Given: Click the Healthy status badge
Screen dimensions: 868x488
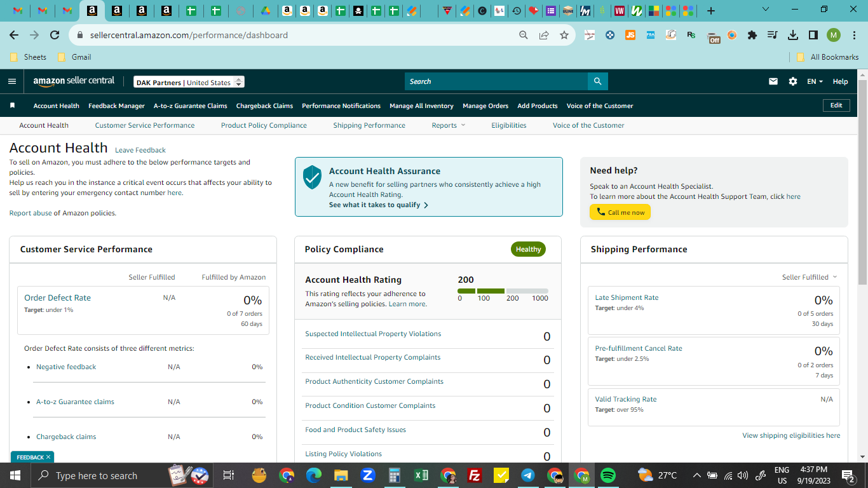Looking at the screenshot, I should point(528,249).
